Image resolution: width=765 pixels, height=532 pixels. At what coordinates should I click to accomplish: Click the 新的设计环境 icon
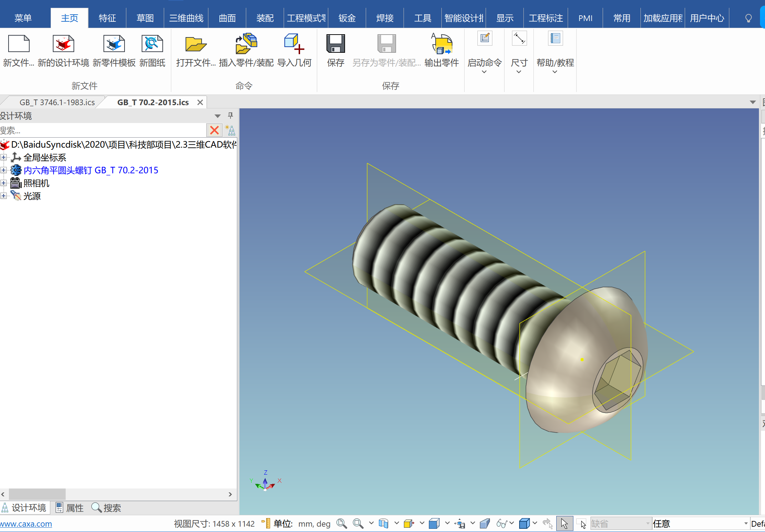pos(63,44)
